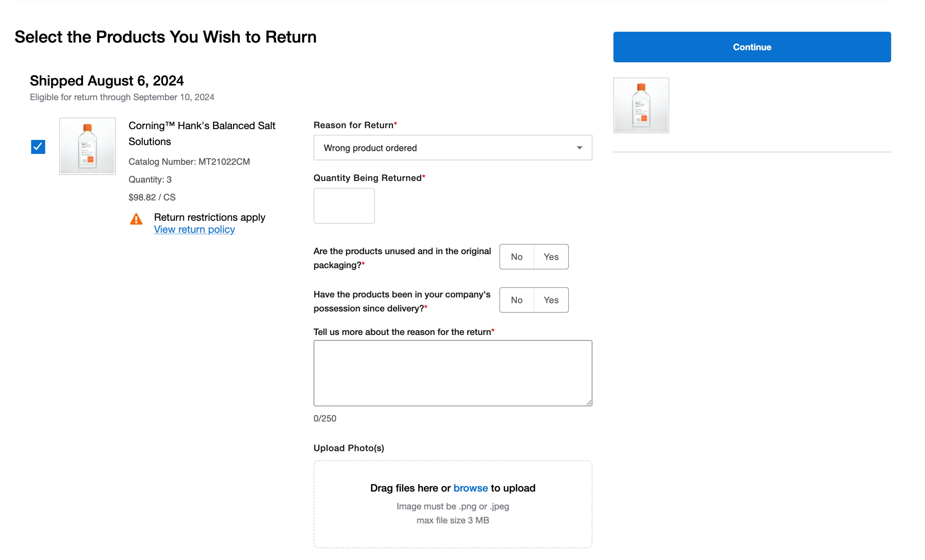Image resolution: width=925 pixels, height=560 pixels.
Task: Click the order summary bottle thumbnail
Action: (x=640, y=105)
